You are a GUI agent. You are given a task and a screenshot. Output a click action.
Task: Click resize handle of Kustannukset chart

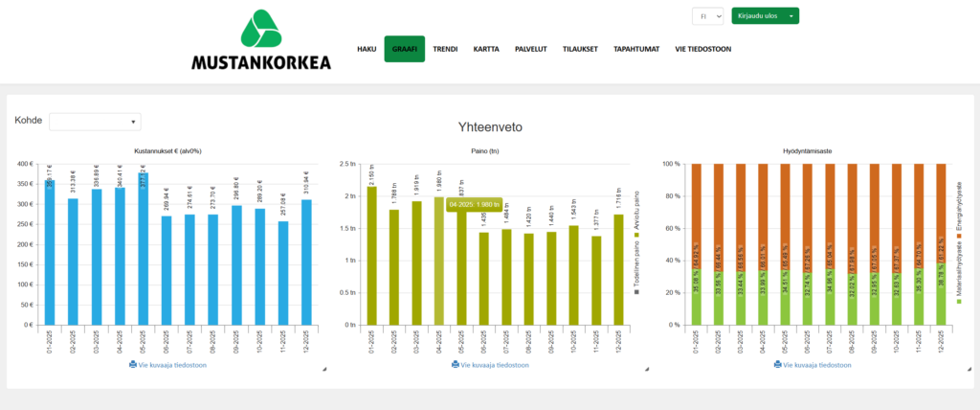pos(323,369)
